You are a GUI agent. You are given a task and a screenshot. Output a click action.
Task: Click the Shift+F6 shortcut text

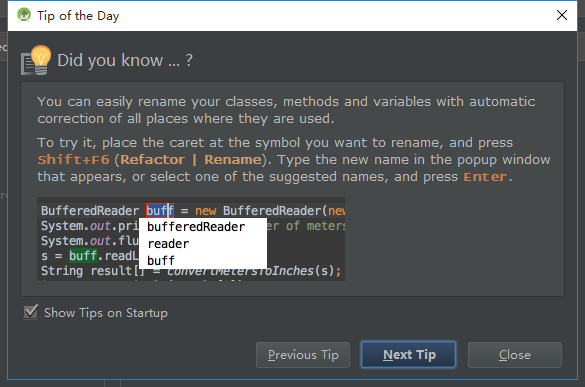coord(73,160)
